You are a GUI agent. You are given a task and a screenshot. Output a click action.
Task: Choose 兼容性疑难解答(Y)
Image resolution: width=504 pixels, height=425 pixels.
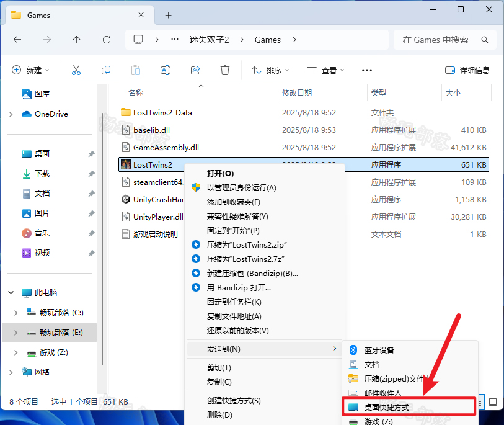pyautogui.click(x=265, y=216)
